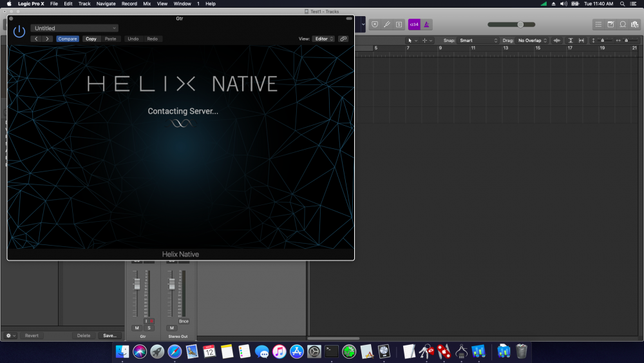Screen dimensions: 644x363
Task: Mute the Gtr channel strip
Action: (137, 328)
